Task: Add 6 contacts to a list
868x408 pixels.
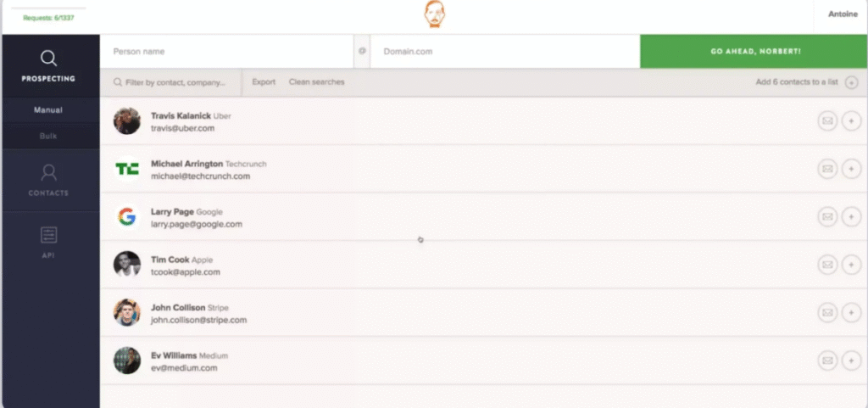Action: 806,82
